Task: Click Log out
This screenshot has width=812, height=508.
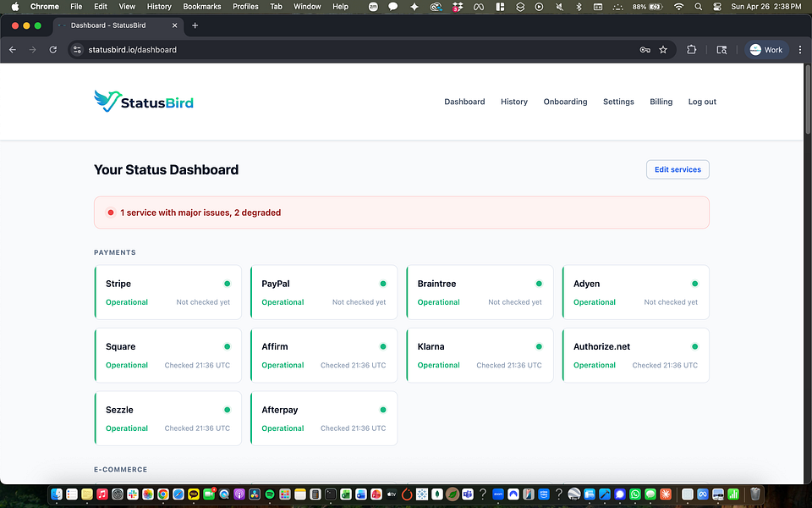Action: click(702, 102)
